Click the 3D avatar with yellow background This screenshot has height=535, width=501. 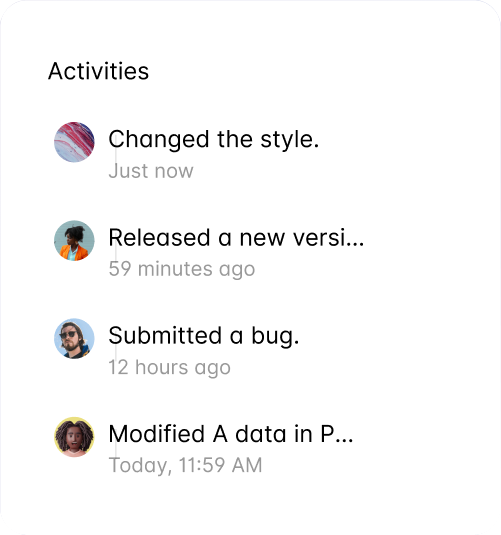click(74, 437)
